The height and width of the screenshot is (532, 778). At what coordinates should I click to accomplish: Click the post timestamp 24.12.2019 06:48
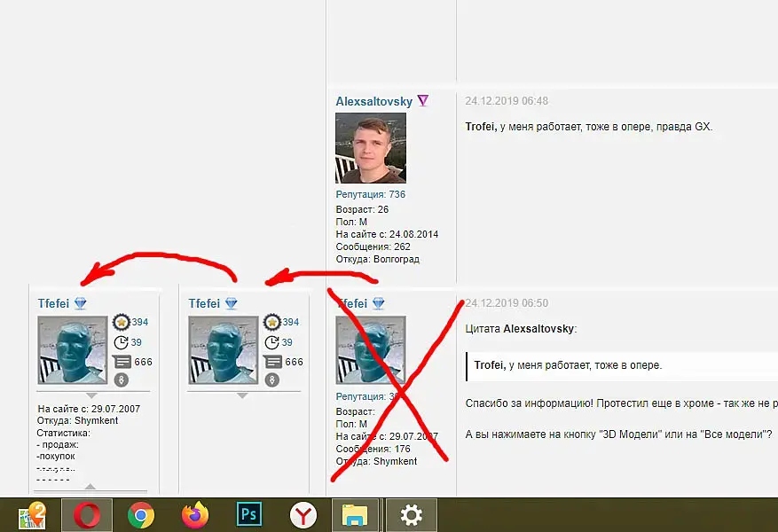point(507,101)
